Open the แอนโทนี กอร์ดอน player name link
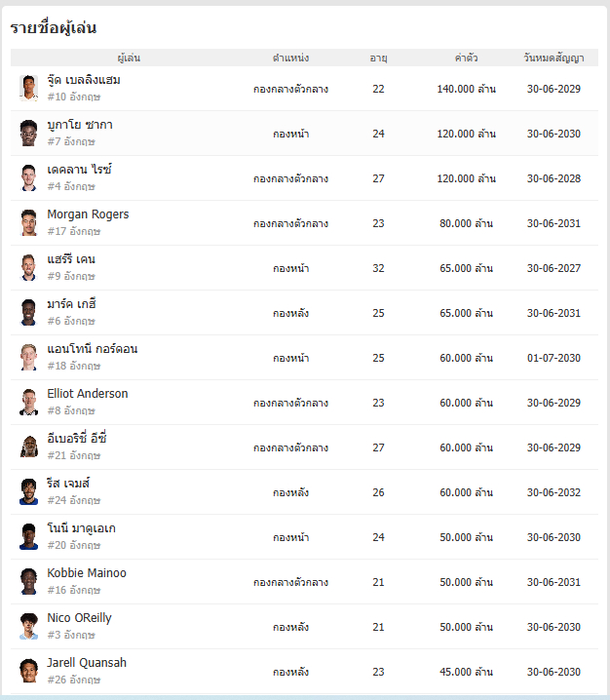This screenshot has height=700, width=610. [x=93, y=349]
